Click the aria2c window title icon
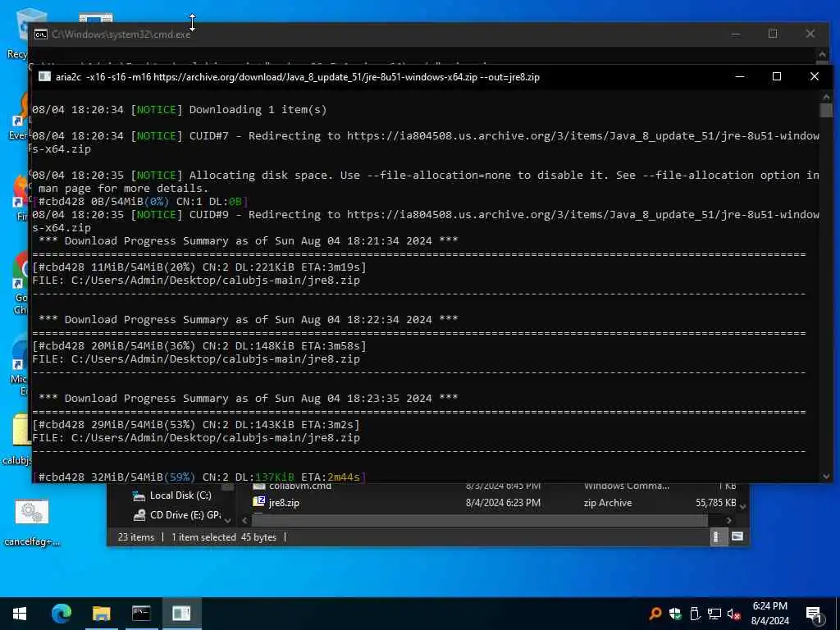840x630 pixels. 44,76
